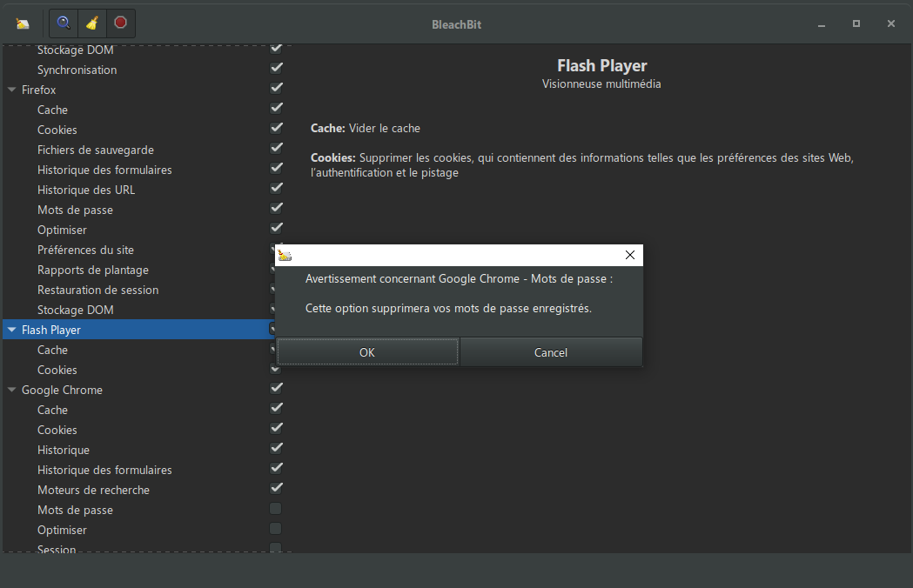Select the Restauration de session row

97,290
